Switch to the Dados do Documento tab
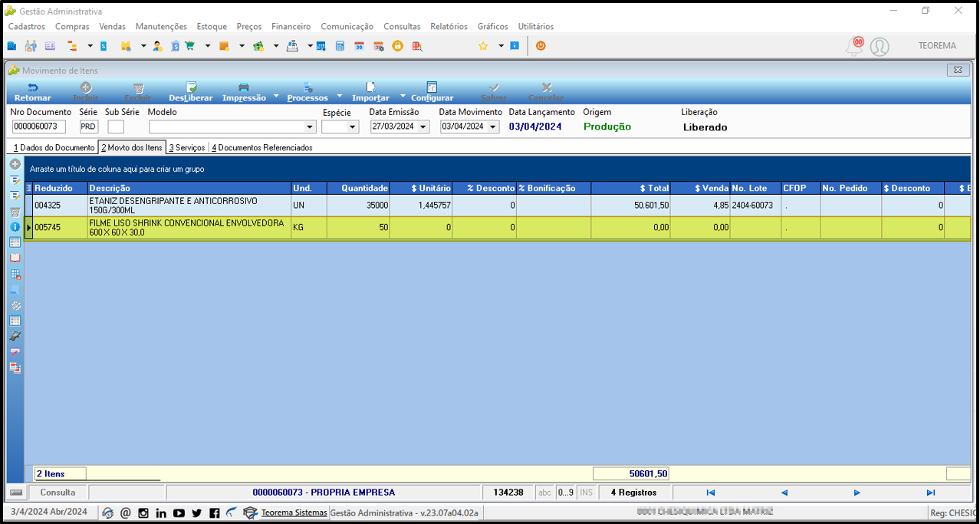This screenshot has width=980, height=524. tap(54, 147)
